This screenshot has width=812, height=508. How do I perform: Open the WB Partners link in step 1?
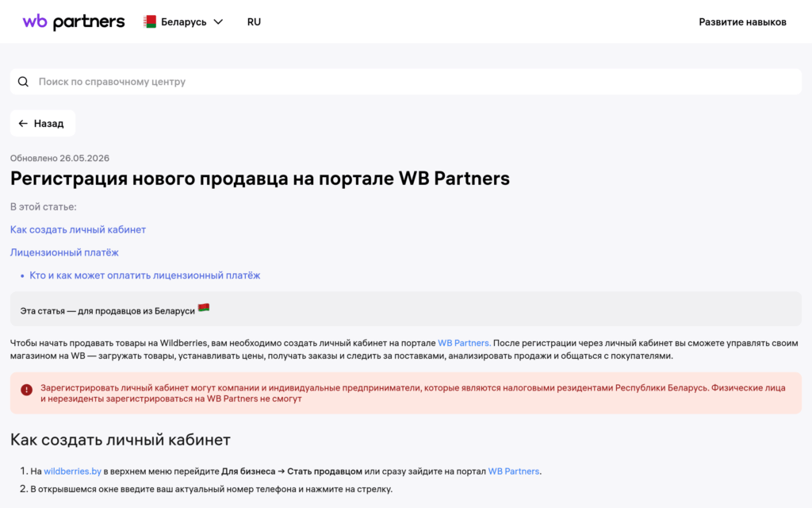[x=514, y=471]
